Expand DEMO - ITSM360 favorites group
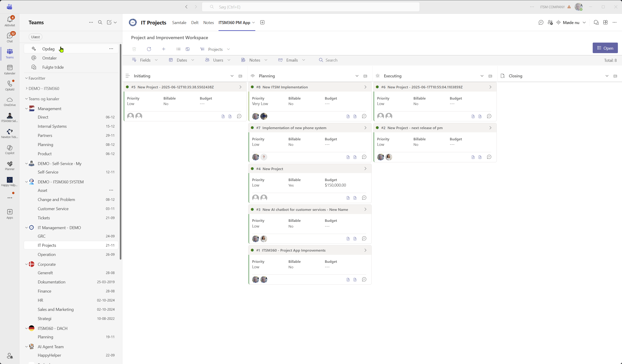 coord(44,88)
